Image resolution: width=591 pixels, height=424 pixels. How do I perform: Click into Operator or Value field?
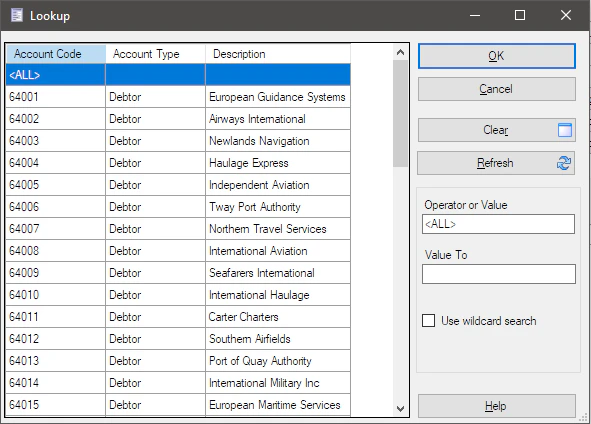tap(498, 224)
